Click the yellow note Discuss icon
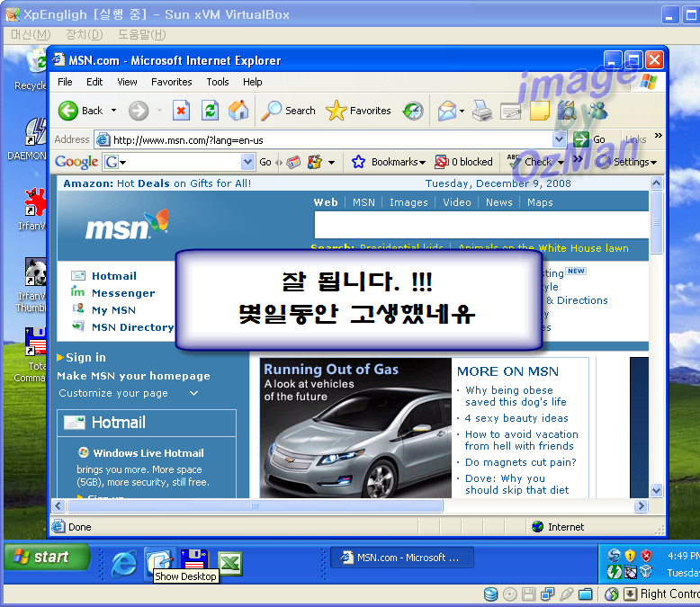 point(539,111)
